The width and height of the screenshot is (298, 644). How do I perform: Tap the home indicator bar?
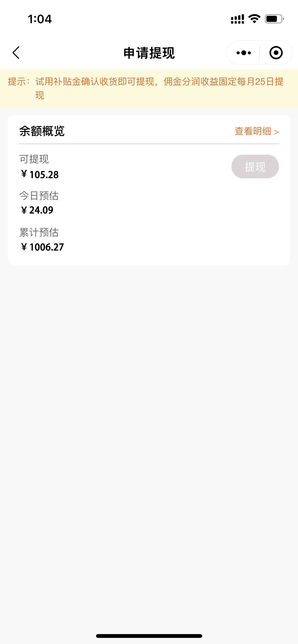pyautogui.click(x=149, y=636)
